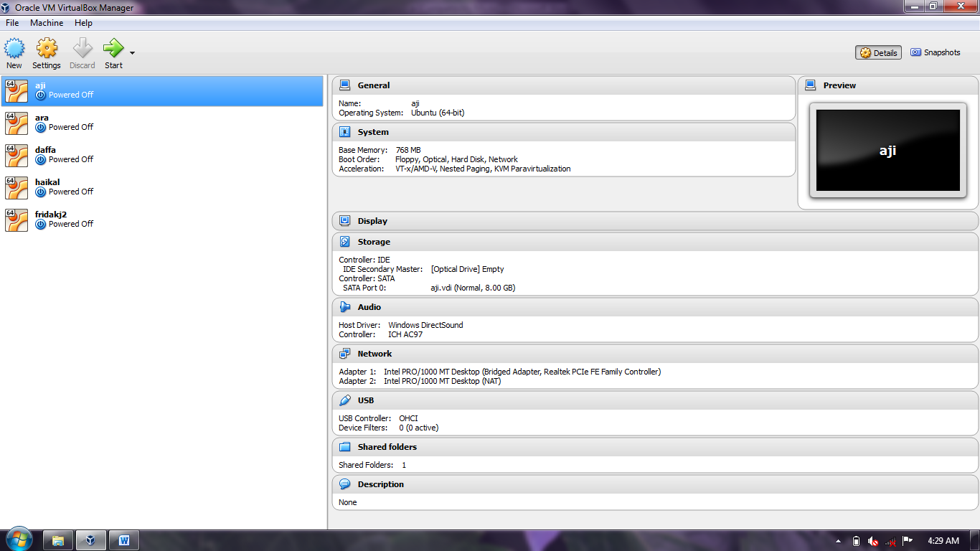Select the daffa virtual machine
980x551 pixels.
162,155
